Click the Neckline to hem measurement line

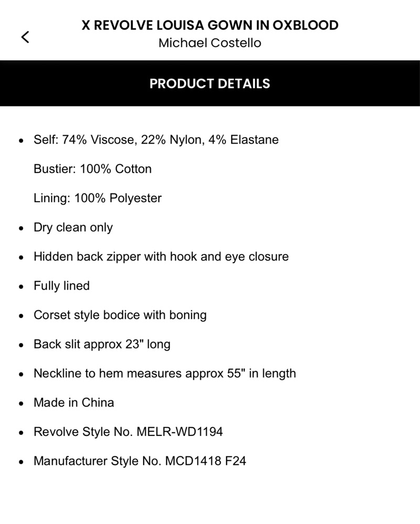click(165, 374)
